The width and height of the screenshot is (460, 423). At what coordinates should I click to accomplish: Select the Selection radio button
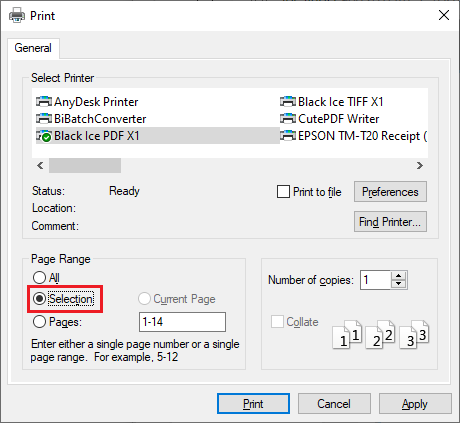(39, 299)
